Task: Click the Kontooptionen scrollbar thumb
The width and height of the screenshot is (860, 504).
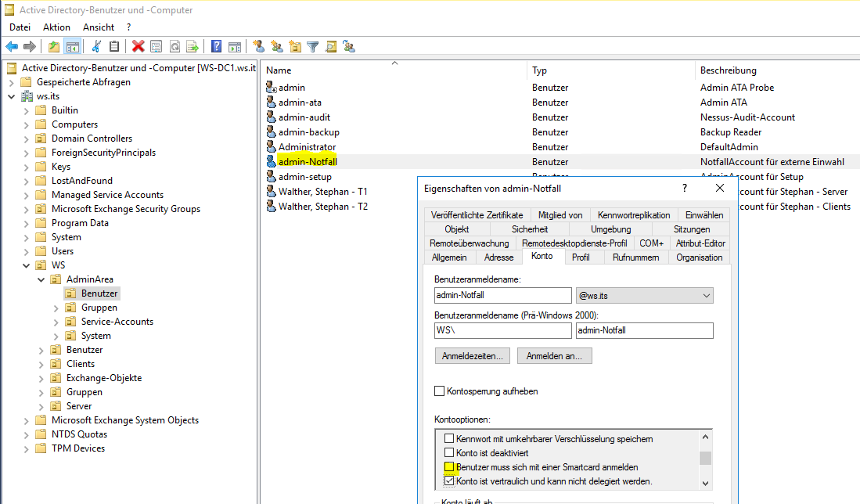Action: (705, 458)
